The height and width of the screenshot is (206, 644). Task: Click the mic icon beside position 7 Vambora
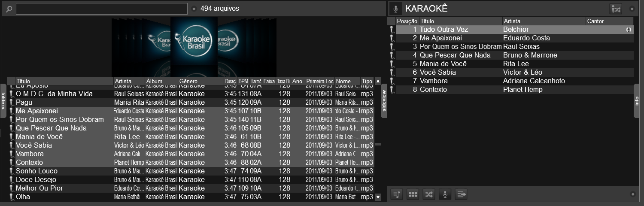392,81
